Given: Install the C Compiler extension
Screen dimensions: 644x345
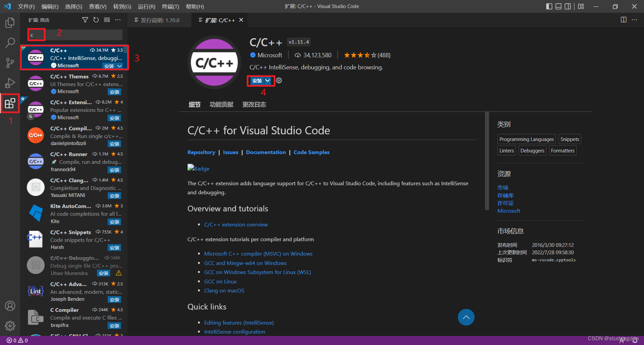Looking at the screenshot, I should (x=114, y=326).
